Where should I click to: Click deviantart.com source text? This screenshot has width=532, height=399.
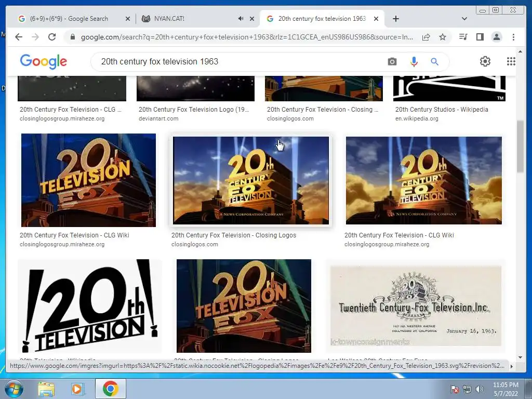[x=158, y=119]
